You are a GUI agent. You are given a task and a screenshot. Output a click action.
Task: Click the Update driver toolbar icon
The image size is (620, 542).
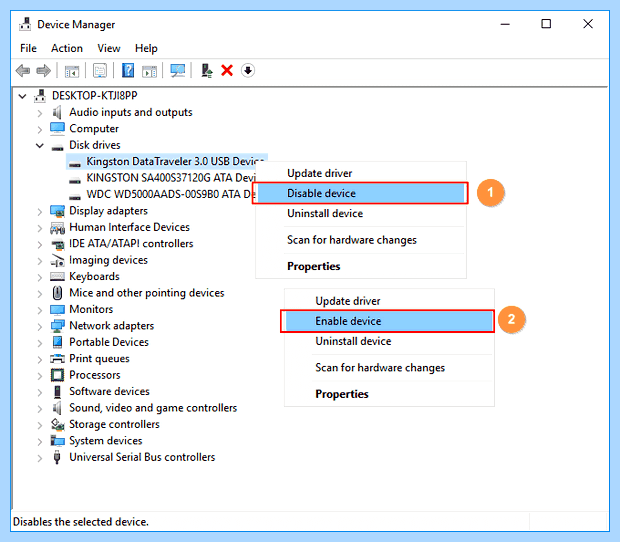coord(206,71)
